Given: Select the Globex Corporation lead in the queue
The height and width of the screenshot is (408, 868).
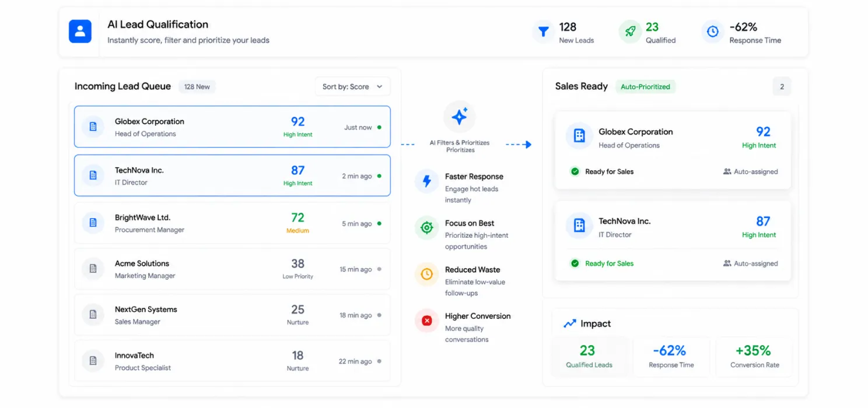Looking at the screenshot, I should pyautogui.click(x=232, y=126).
